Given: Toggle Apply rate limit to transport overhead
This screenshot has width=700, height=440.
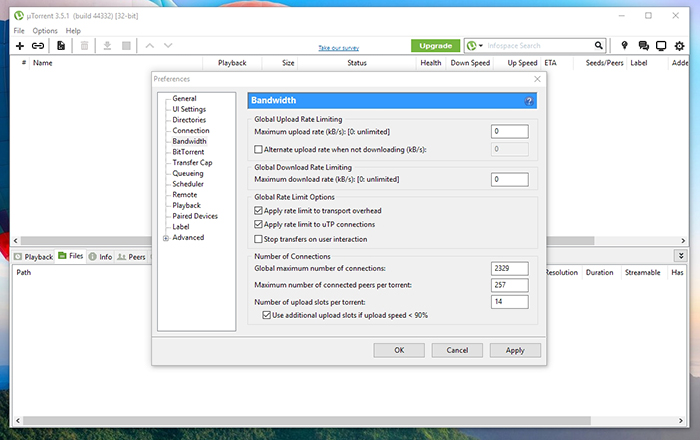Looking at the screenshot, I should tap(258, 211).
